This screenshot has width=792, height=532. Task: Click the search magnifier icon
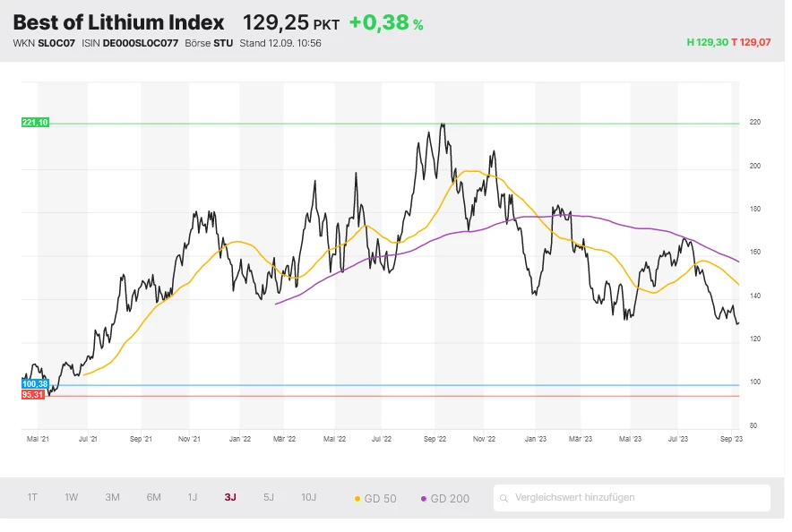[x=505, y=498]
